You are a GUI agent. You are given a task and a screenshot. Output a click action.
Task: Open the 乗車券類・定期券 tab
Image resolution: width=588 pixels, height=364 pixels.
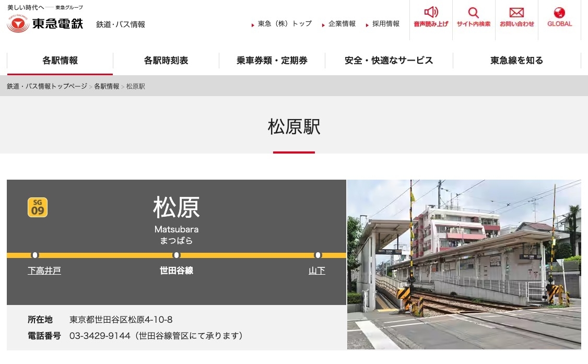pos(272,61)
